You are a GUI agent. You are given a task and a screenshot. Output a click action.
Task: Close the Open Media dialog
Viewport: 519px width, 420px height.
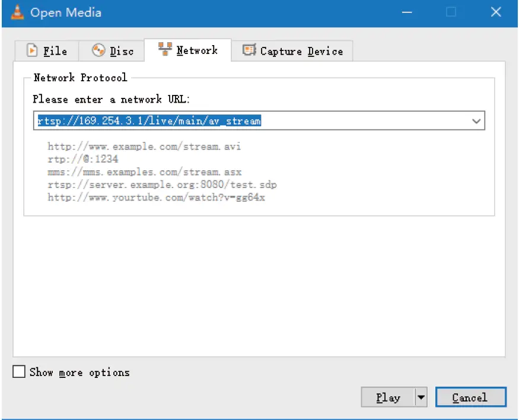496,12
